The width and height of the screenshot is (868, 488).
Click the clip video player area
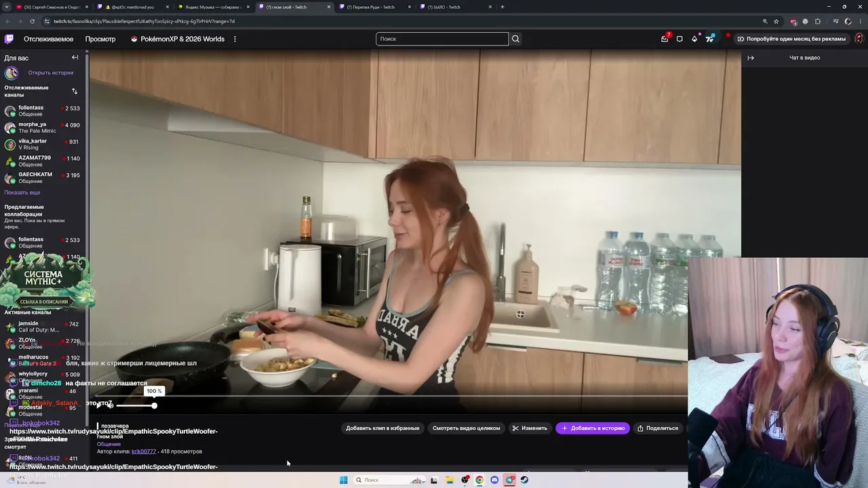pos(415,230)
